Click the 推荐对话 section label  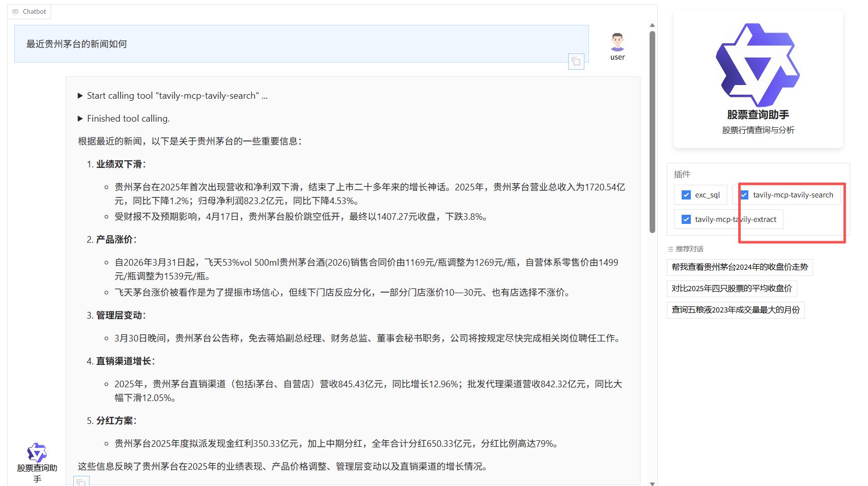[689, 249]
